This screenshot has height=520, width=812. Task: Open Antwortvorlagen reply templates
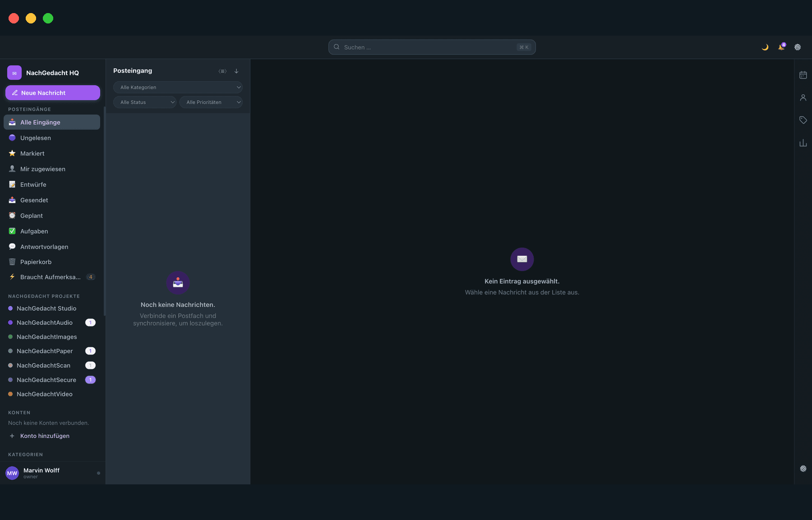52,247
